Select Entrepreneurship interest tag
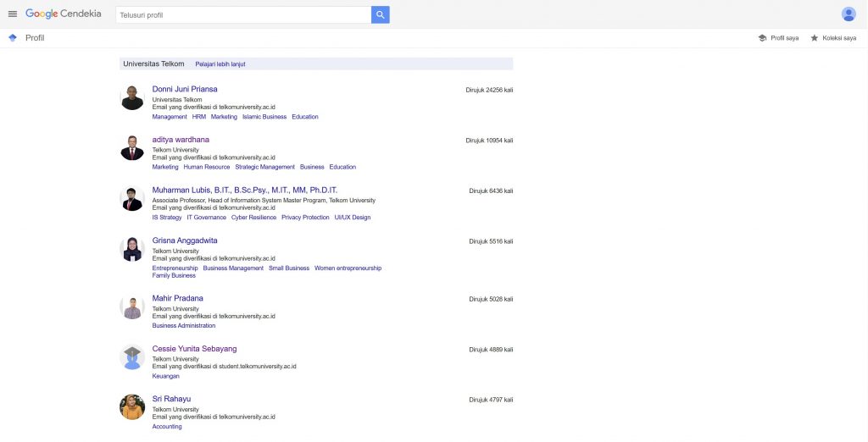 pyautogui.click(x=175, y=268)
